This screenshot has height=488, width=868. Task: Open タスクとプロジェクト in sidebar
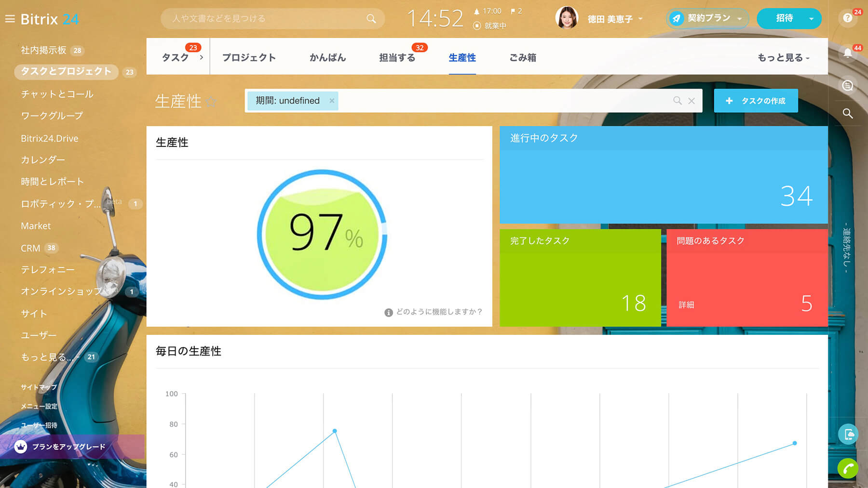tap(66, 71)
